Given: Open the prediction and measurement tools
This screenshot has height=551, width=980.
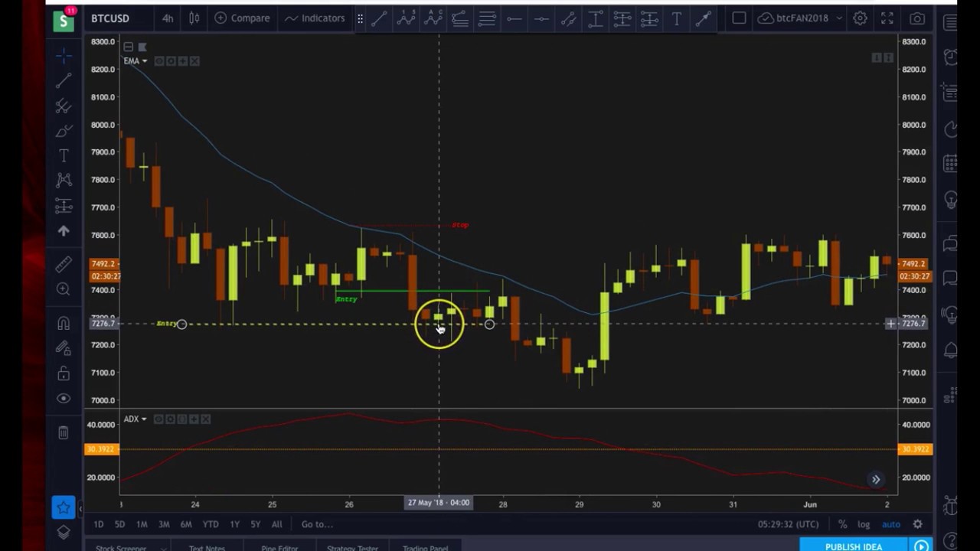Looking at the screenshot, I should (x=64, y=206).
